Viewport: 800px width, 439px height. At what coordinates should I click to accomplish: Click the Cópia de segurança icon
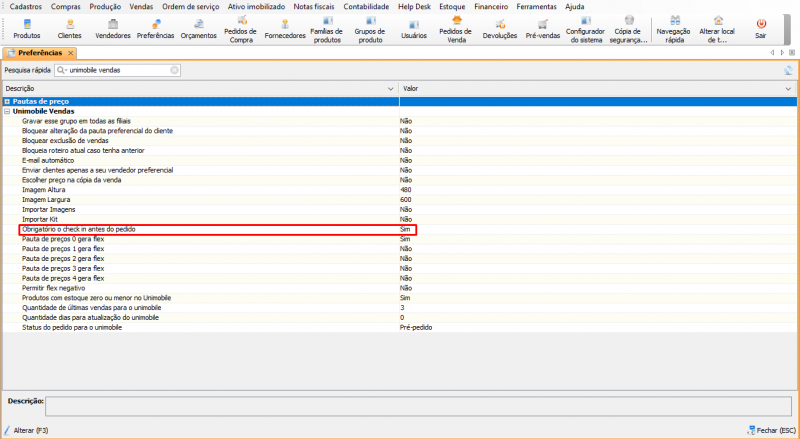coord(629,29)
